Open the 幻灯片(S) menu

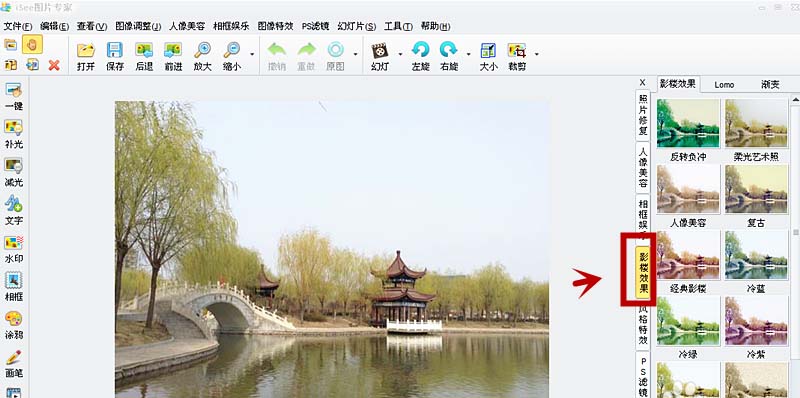pos(357,26)
